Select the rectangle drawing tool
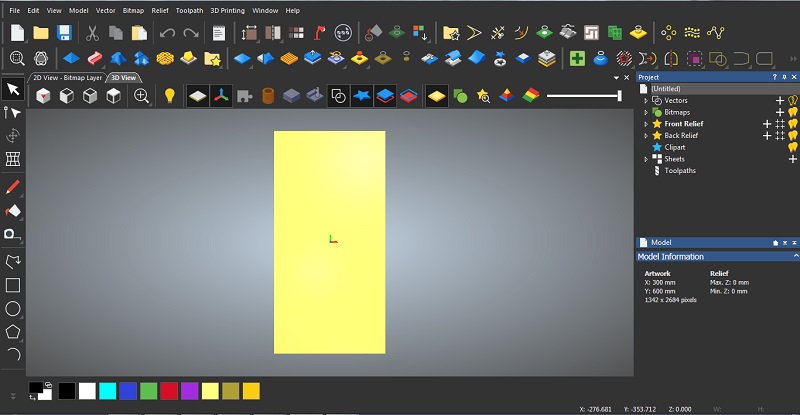Viewport: 800px width, 415px height. click(x=13, y=285)
